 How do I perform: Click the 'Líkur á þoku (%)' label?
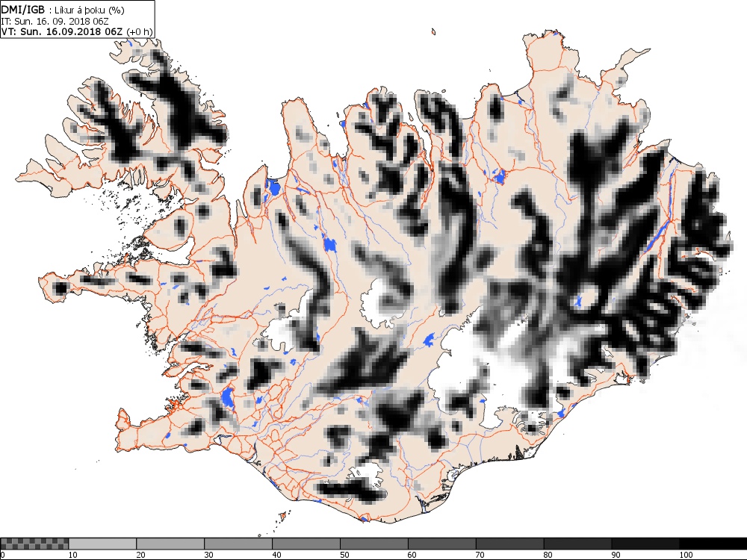click(89, 11)
